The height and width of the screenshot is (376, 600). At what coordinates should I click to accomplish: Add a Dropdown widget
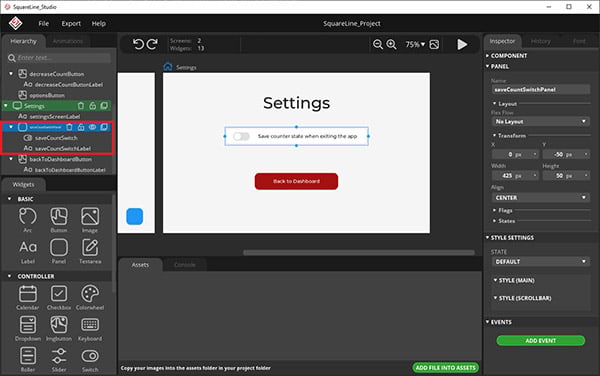pyautogui.click(x=28, y=329)
